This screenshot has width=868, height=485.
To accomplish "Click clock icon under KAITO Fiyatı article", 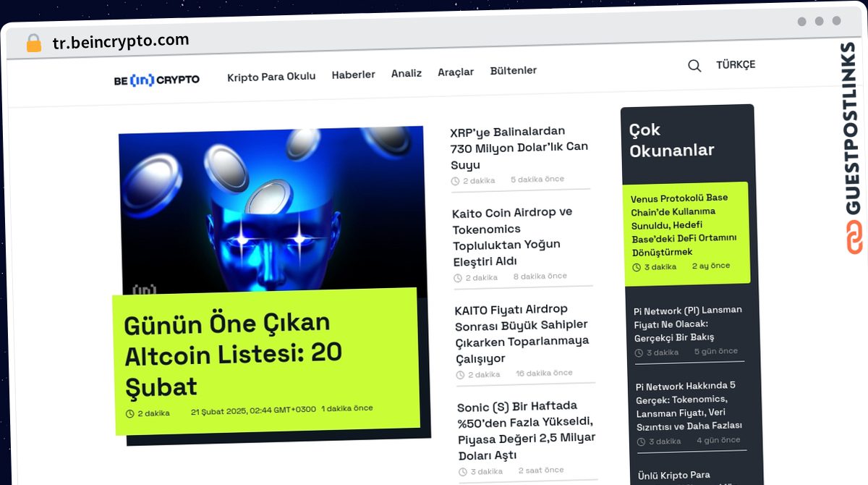I will [x=460, y=375].
